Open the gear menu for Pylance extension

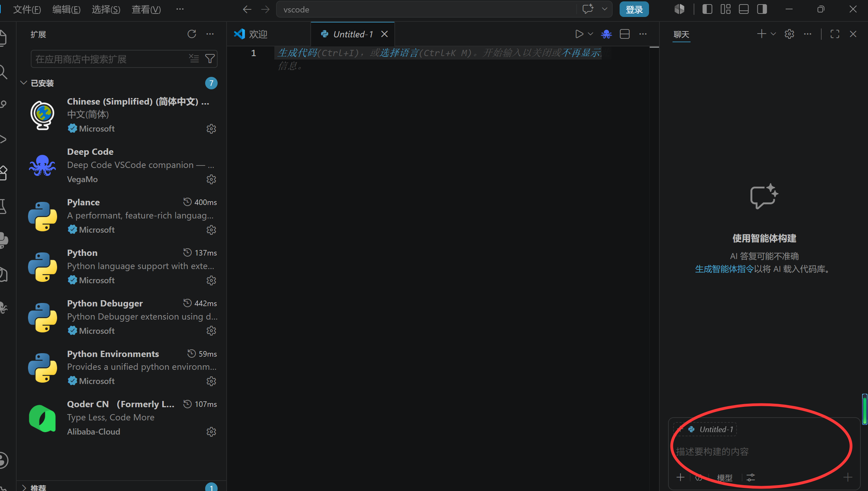(x=211, y=230)
